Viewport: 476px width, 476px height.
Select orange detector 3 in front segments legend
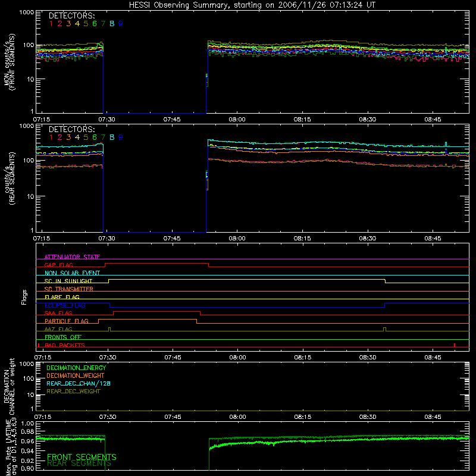point(68,24)
